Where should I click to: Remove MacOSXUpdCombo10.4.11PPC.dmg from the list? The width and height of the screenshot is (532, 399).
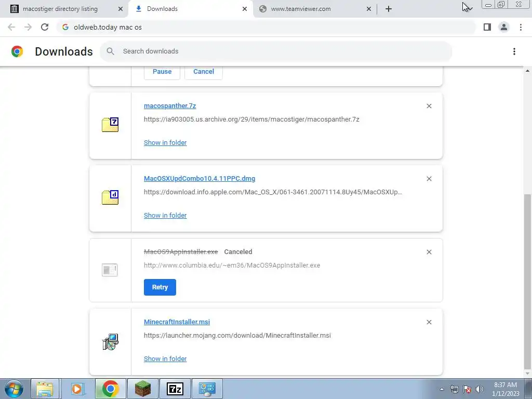429,179
